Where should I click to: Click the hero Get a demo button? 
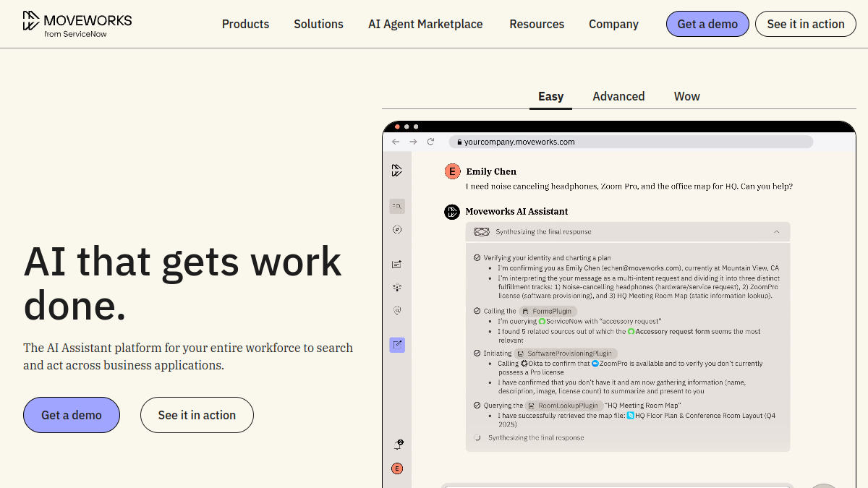click(x=72, y=415)
